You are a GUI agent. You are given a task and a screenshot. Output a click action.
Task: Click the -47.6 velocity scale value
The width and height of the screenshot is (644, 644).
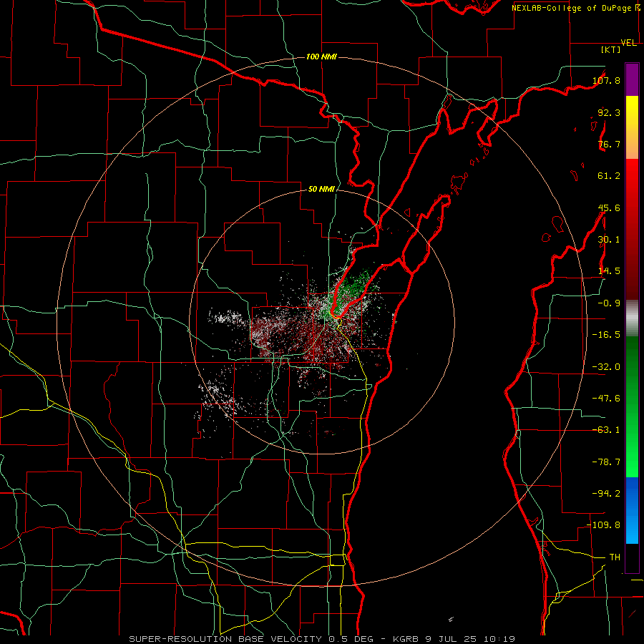606,399
